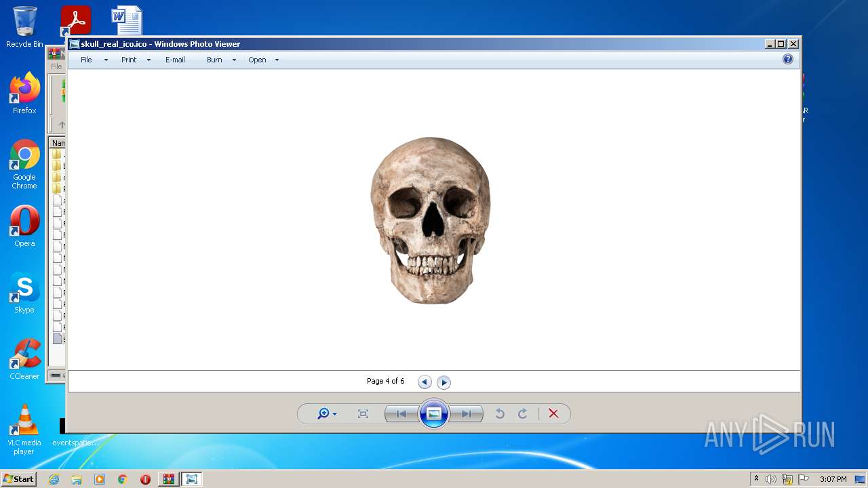The height and width of the screenshot is (488, 868).
Task: Go to previous image in viewer controls
Action: [x=401, y=414]
